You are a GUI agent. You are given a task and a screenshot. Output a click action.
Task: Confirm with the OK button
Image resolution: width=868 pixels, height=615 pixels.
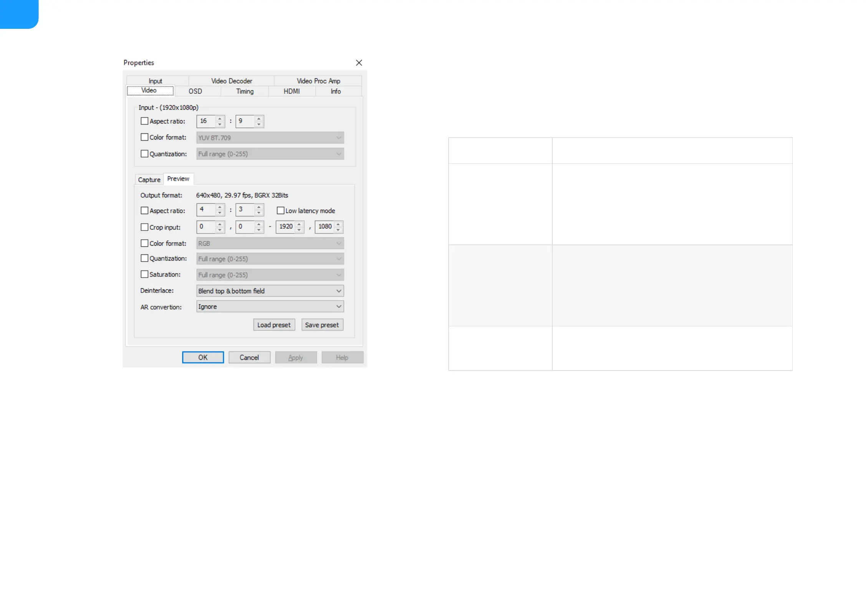click(x=203, y=357)
